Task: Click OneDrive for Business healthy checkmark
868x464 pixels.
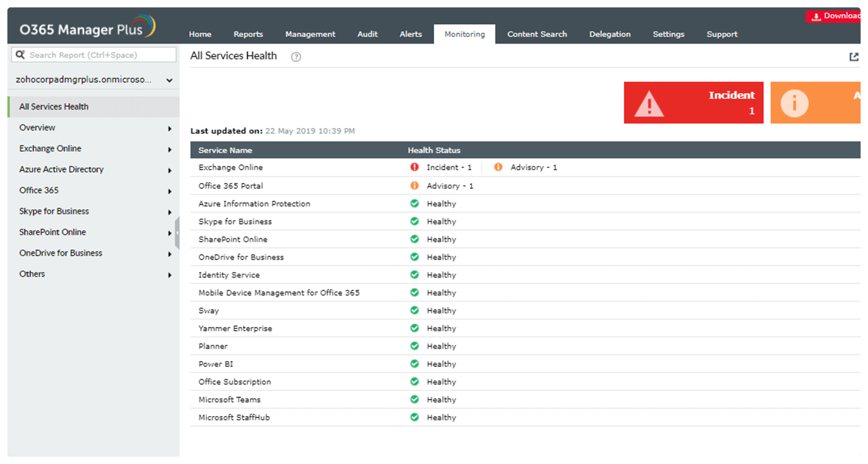Action: pos(415,257)
